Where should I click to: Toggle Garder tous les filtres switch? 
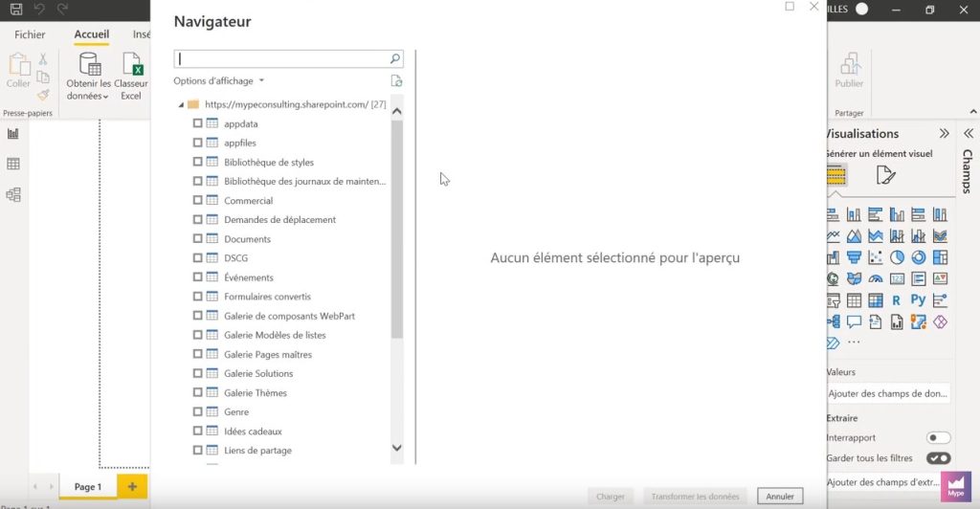(938, 457)
